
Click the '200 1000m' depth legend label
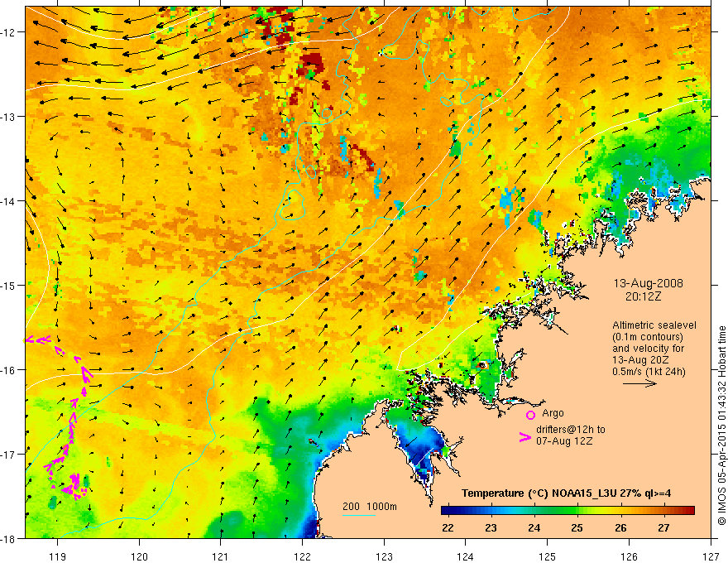[370, 507]
